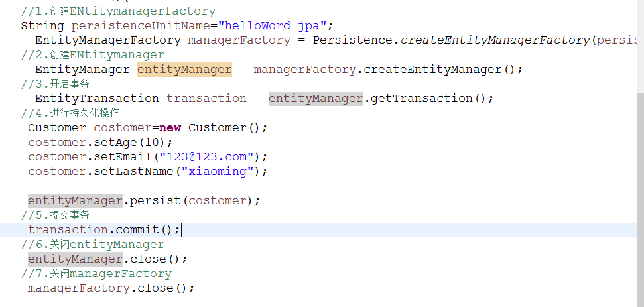Click the String type keyword
The width and height of the screenshot is (644, 307).
coord(42,25)
